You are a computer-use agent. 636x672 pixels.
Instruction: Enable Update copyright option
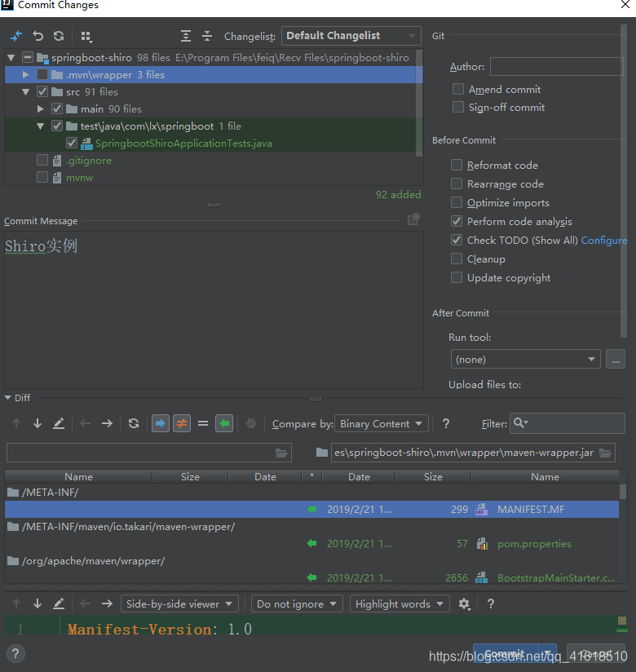pyautogui.click(x=457, y=278)
